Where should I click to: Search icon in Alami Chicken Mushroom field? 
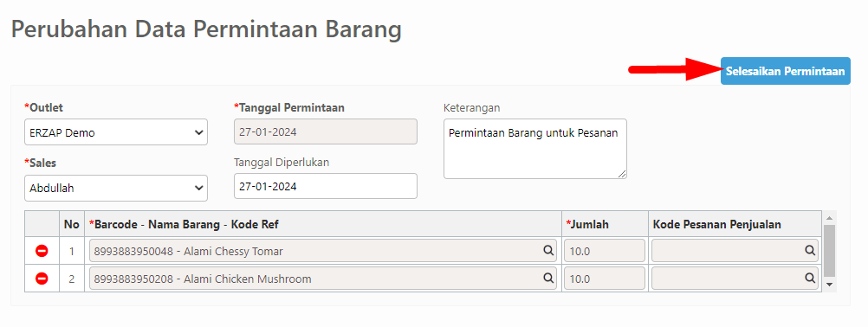[548, 278]
